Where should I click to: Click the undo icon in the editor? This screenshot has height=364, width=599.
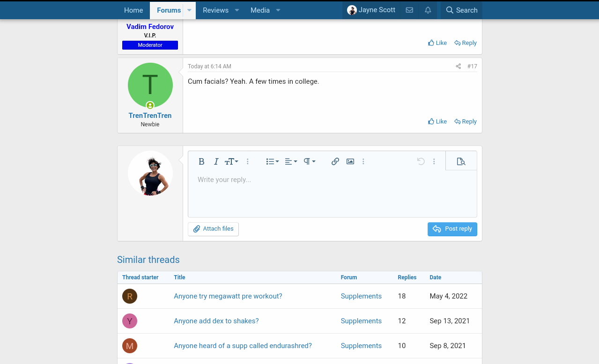421,161
